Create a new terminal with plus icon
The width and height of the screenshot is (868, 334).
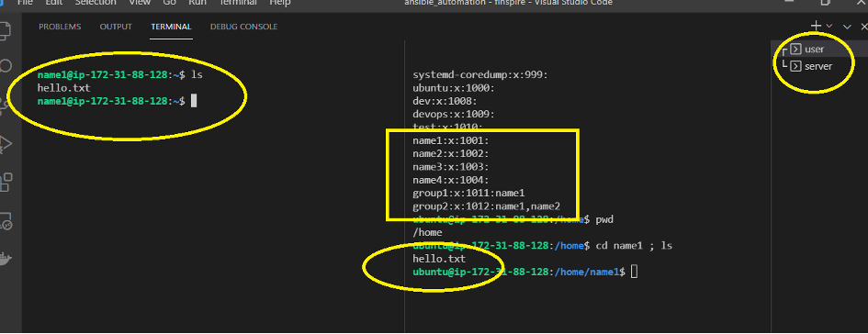pyautogui.click(x=816, y=26)
